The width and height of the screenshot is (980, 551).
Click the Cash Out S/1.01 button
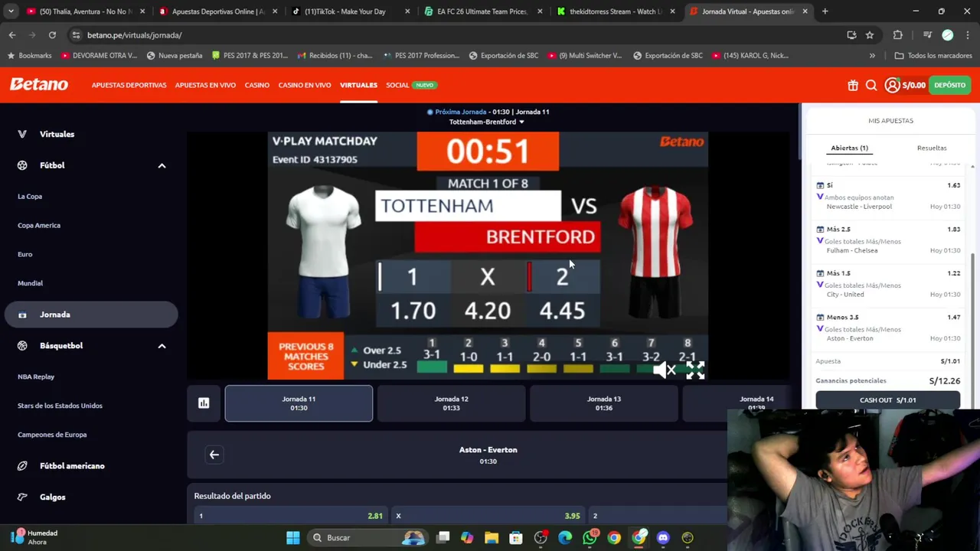pyautogui.click(x=887, y=400)
